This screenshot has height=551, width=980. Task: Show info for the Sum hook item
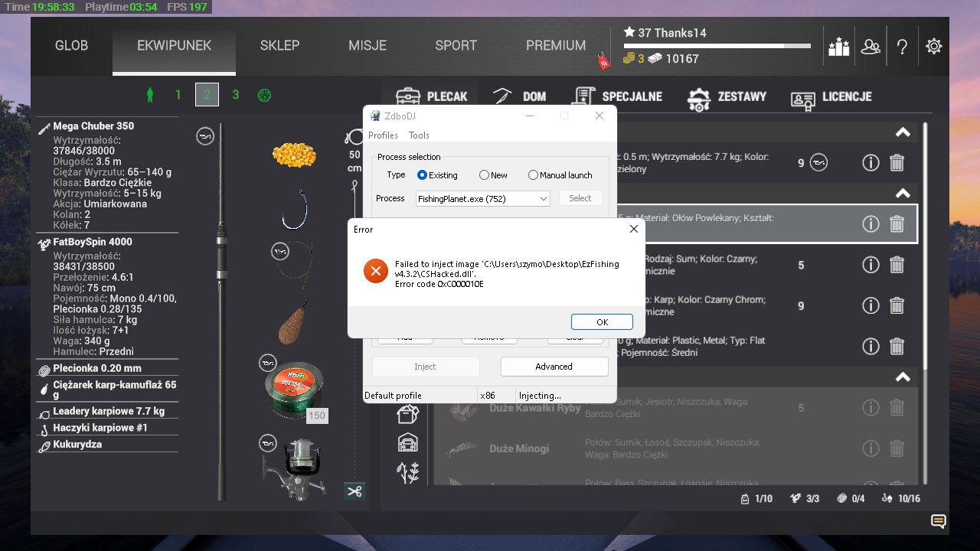(x=871, y=265)
